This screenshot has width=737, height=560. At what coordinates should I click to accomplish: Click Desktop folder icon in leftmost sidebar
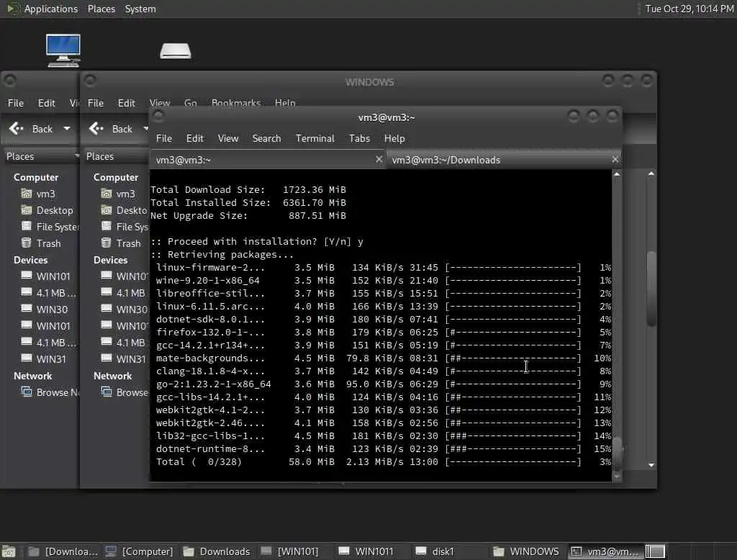pos(27,209)
